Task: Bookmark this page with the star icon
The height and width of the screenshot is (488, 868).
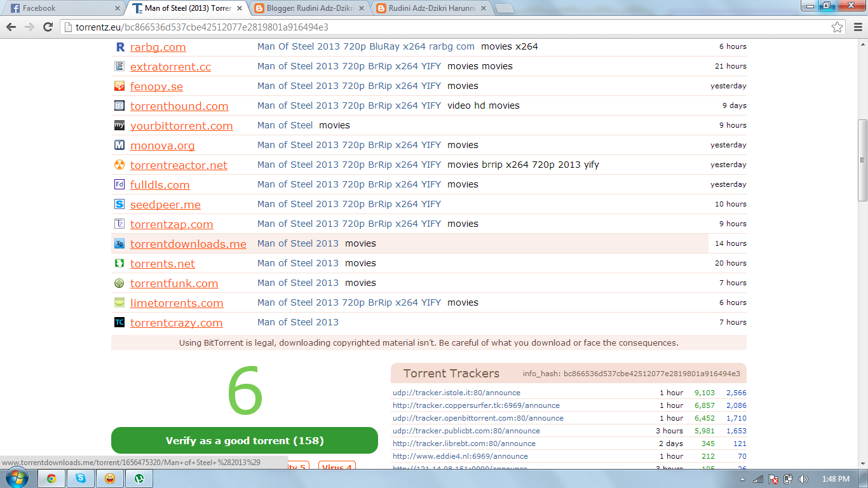Action: 837,27
